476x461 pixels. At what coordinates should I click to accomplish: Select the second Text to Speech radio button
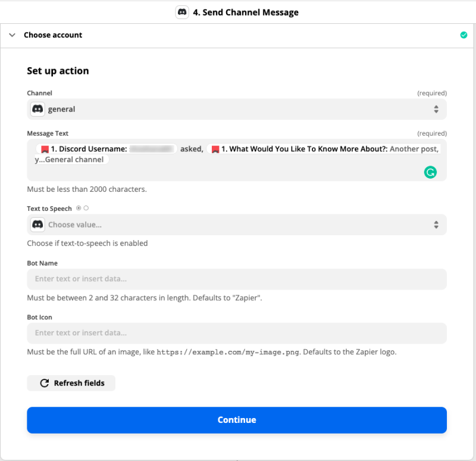85,208
